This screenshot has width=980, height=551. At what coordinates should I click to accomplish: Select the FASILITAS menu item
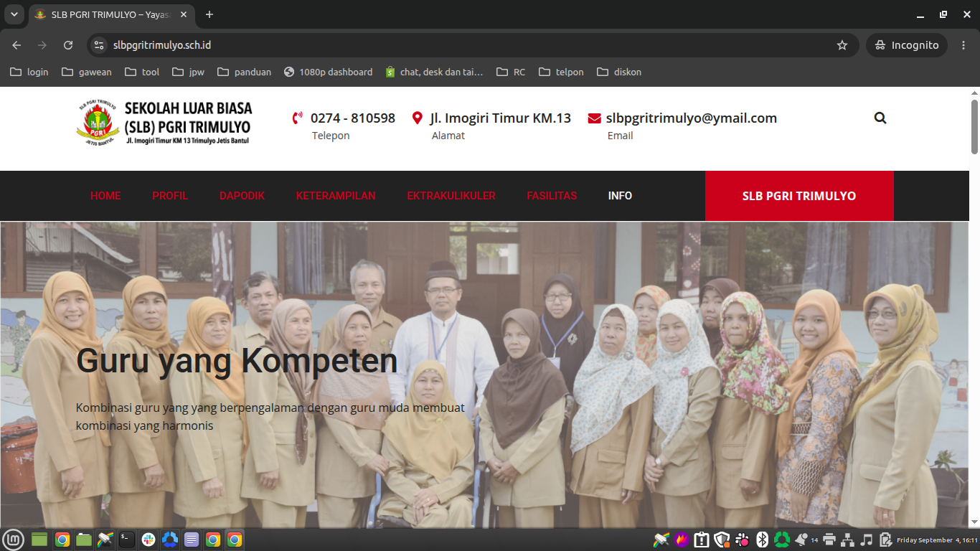point(552,196)
